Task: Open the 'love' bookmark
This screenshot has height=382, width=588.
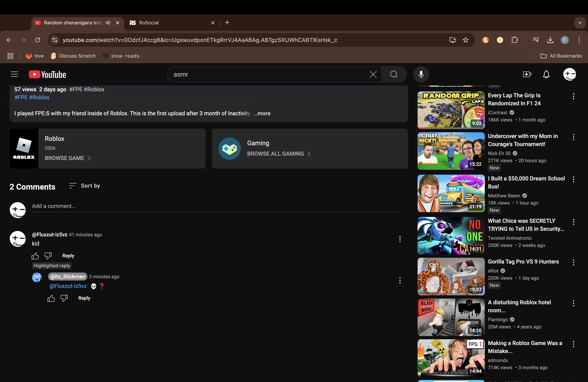Action: 35,56
